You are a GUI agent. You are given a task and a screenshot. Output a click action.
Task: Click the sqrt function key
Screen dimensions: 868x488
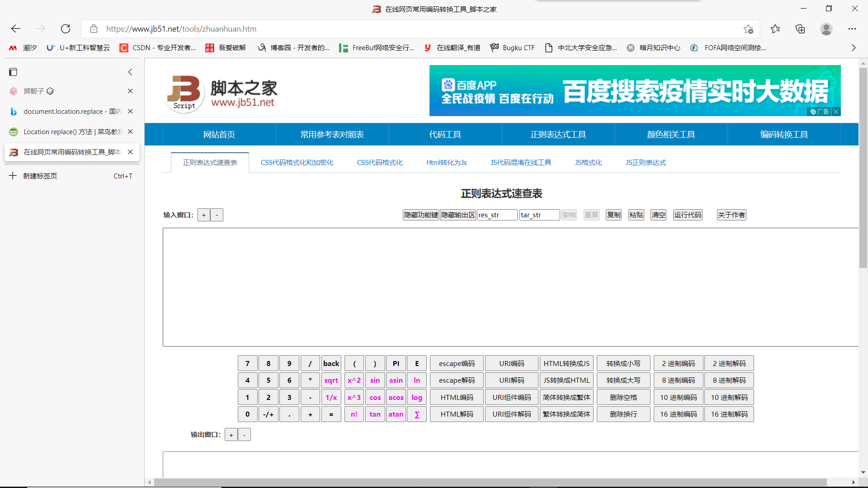tap(331, 380)
